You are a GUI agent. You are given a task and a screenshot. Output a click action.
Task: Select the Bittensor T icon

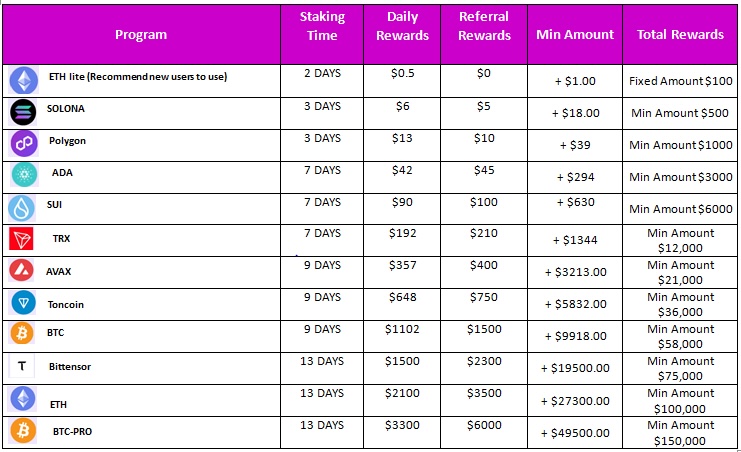coord(22,367)
